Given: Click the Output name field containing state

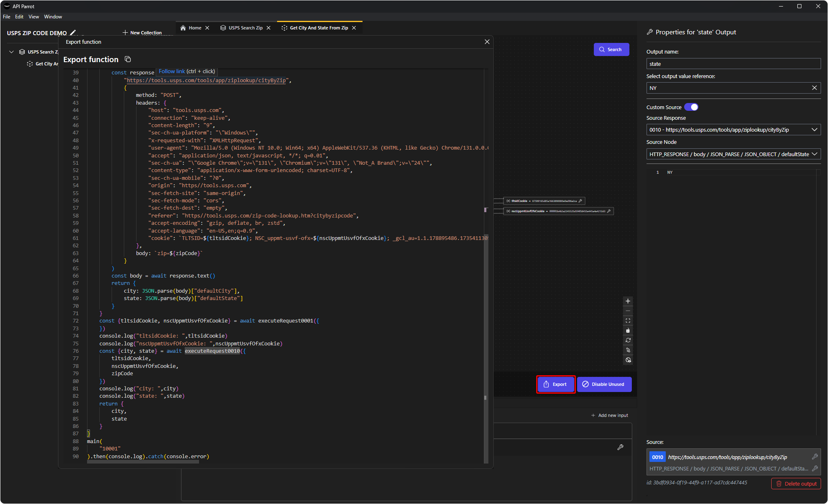Looking at the screenshot, I should (x=733, y=64).
